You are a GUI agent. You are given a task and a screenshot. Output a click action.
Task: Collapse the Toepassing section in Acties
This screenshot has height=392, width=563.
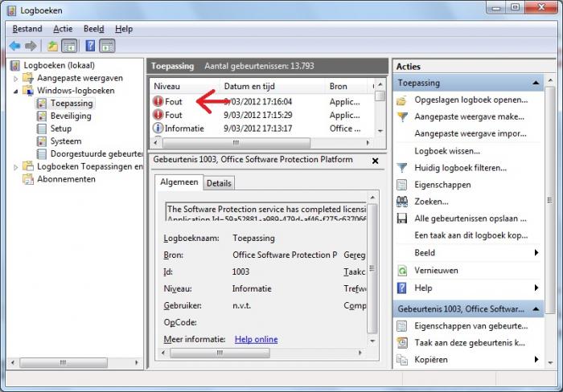[x=536, y=83]
